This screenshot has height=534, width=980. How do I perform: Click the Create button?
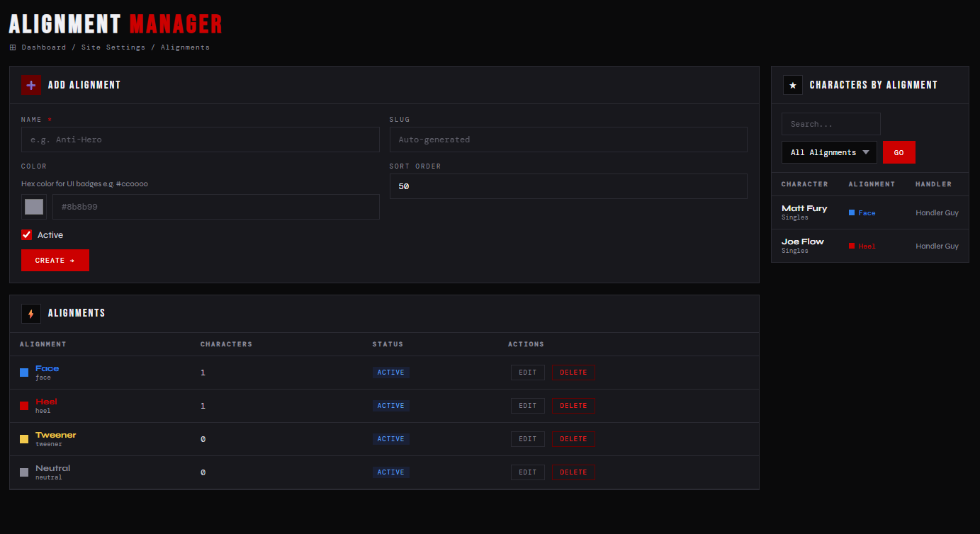tap(55, 261)
